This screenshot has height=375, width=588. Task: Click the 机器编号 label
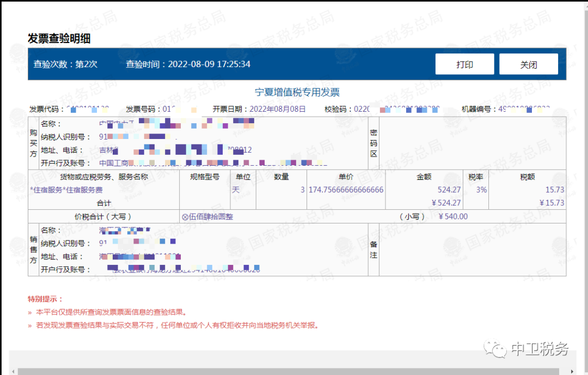pos(479,109)
